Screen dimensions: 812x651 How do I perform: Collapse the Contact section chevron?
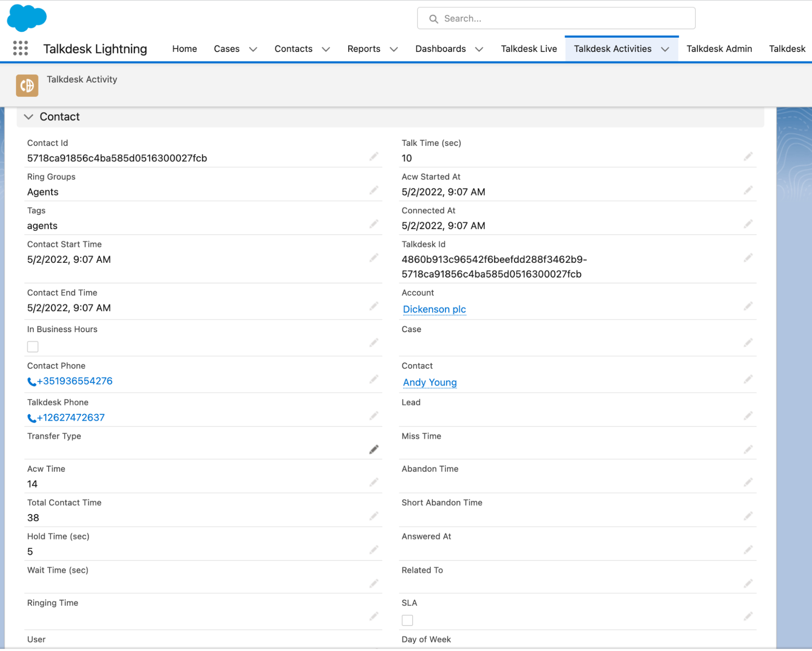click(28, 117)
